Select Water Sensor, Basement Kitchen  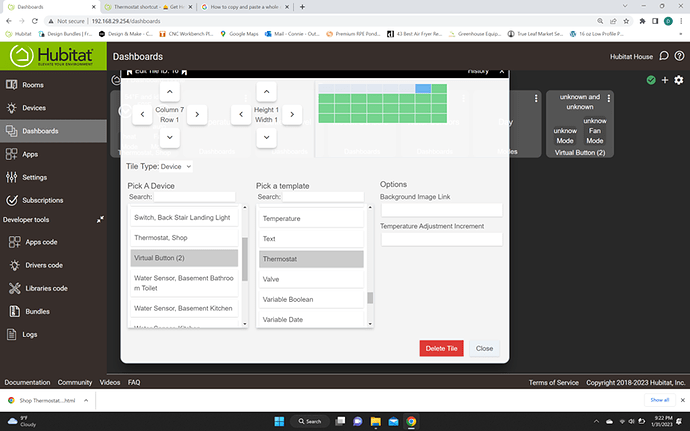point(184,308)
